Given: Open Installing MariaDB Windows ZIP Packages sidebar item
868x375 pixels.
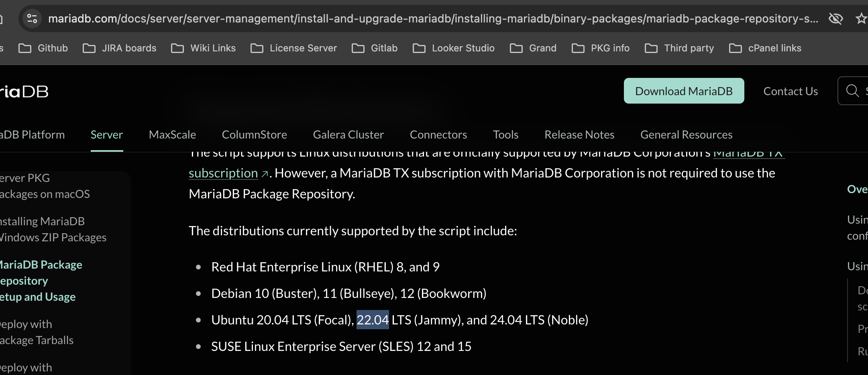Looking at the screenshot, I should (x=53, y=229).
